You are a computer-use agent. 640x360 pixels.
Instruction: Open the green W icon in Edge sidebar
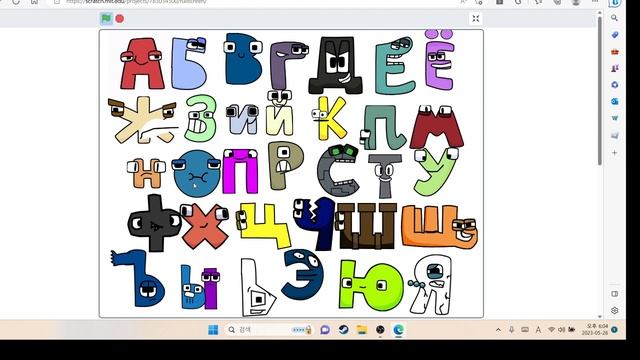point(615,118)
